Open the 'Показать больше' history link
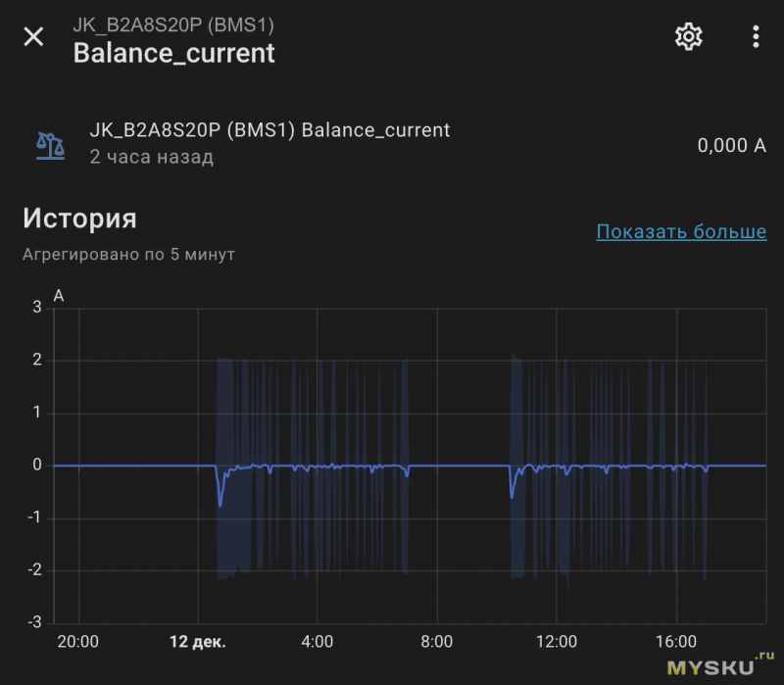 coord(681,231)
